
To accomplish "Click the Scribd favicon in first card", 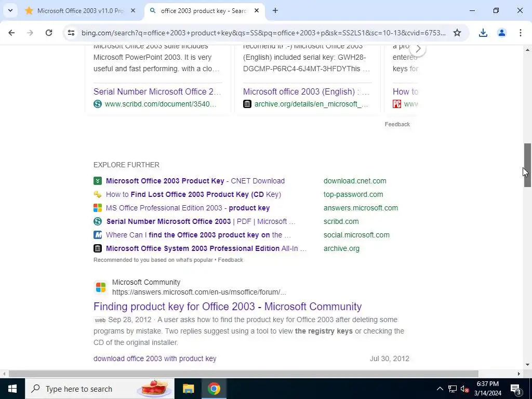I will point(97,104).
